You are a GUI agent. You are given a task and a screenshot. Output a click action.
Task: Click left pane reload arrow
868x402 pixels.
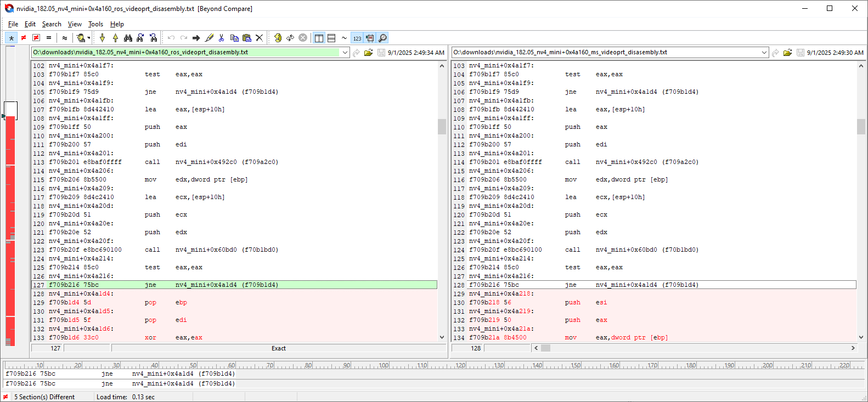click(x=357, y=53)
